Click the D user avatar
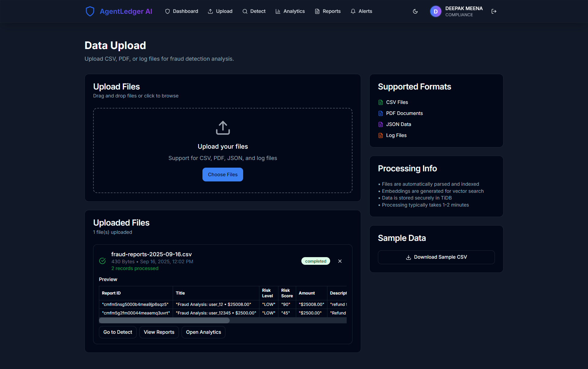 coord(435,11)
